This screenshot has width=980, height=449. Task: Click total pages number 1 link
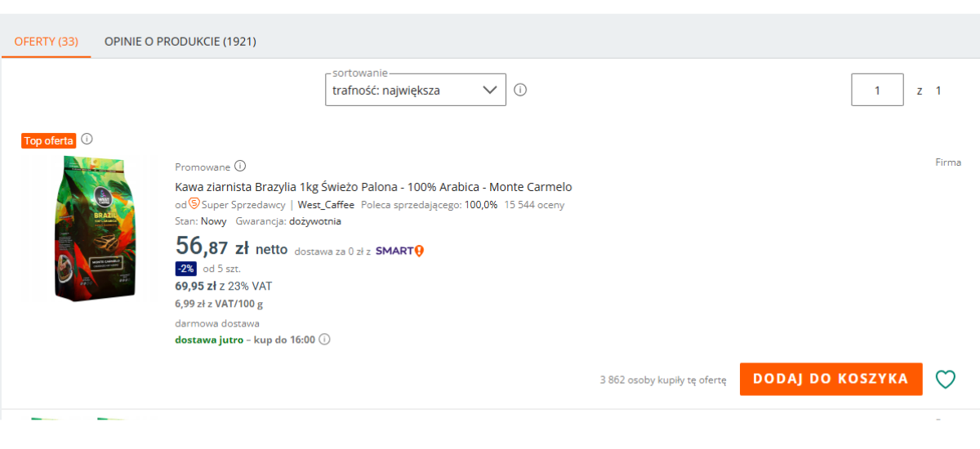938,91
